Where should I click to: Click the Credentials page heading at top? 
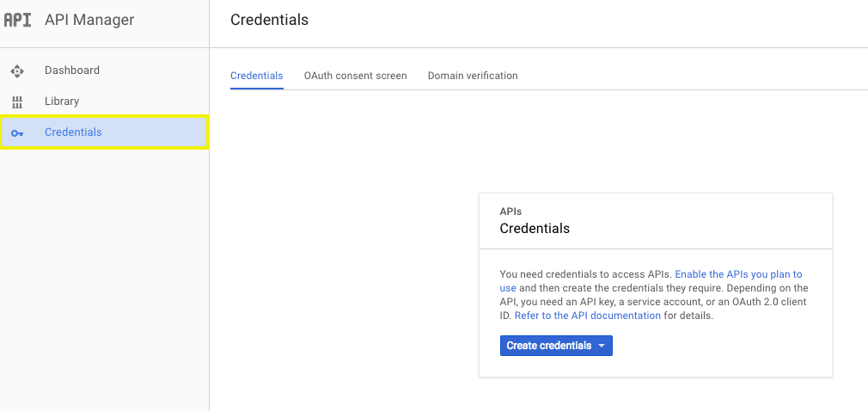pos(270,20)
